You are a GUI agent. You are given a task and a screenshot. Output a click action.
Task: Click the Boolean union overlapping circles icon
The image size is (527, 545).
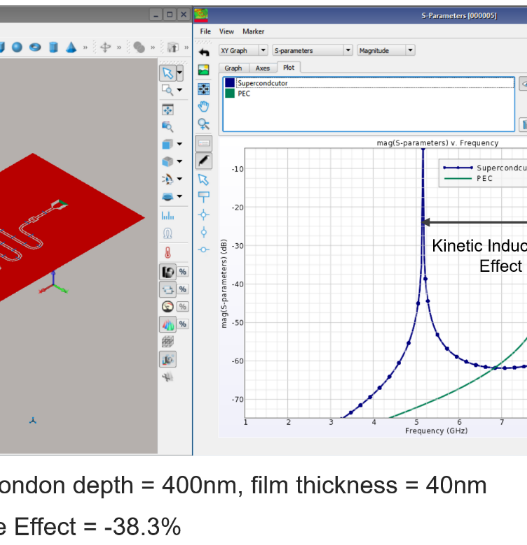(139, 47)
